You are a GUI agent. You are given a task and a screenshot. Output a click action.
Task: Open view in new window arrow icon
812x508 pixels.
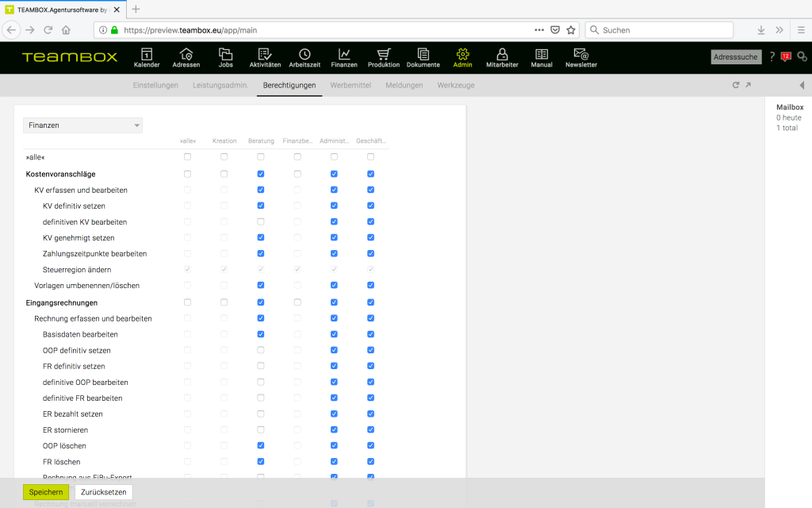(x=748, y=85)
